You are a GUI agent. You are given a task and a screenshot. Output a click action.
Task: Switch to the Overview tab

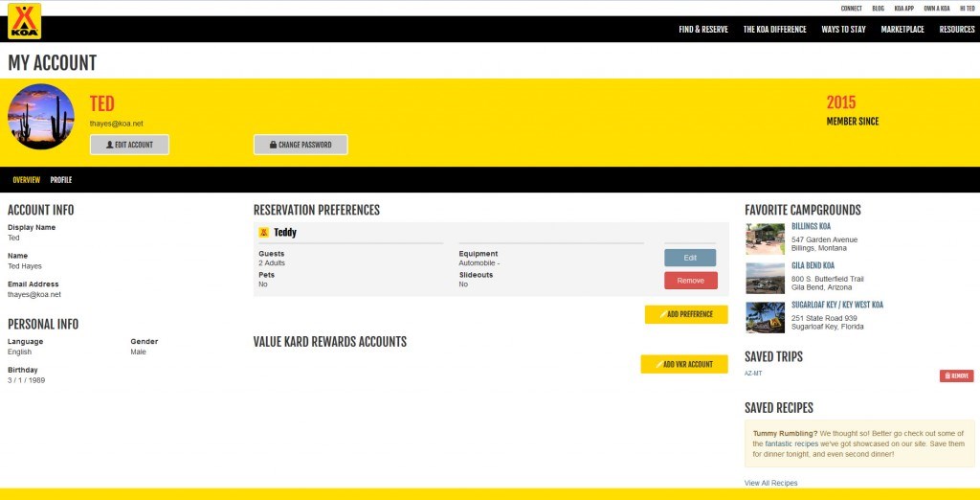point(26,180)
